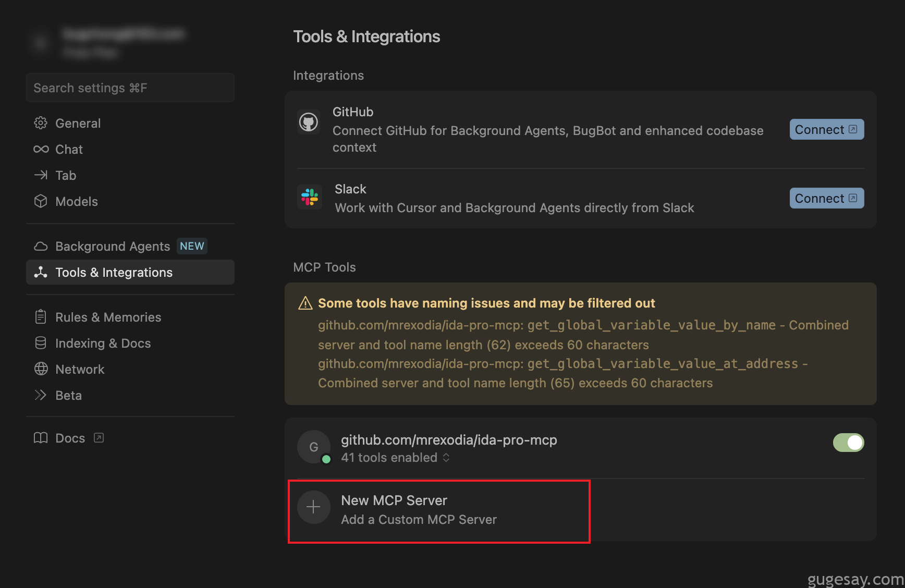Click the Slack logo icon

coord(310,197)
